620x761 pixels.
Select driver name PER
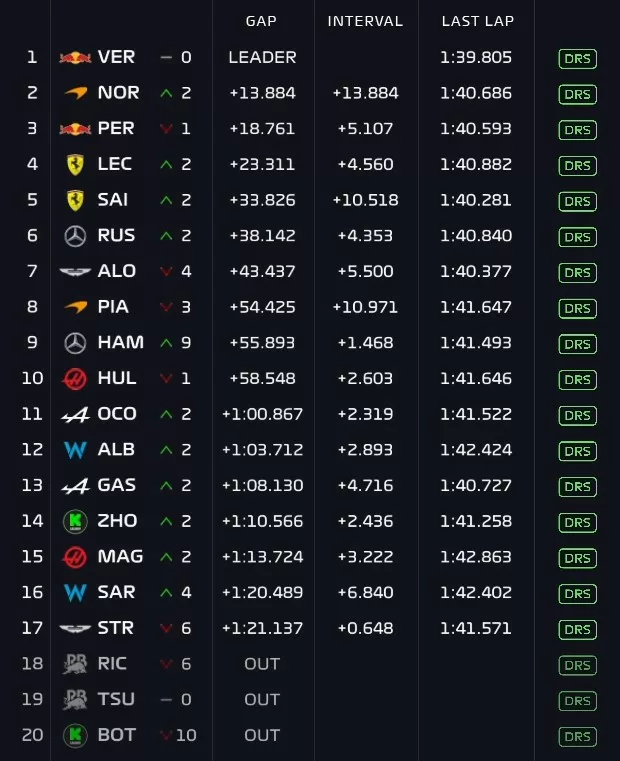pos(116,129)
